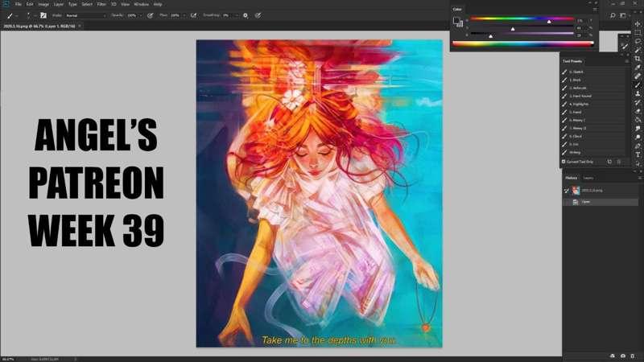Viewport: 644px width, 362px height.
Task: Expand the status bar info arrow
Action: [75, 359]
